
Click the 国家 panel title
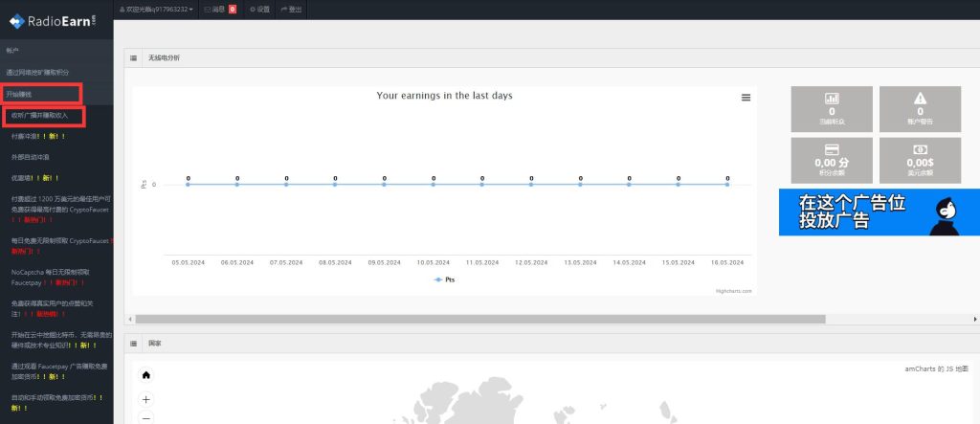tap(154, 344)
